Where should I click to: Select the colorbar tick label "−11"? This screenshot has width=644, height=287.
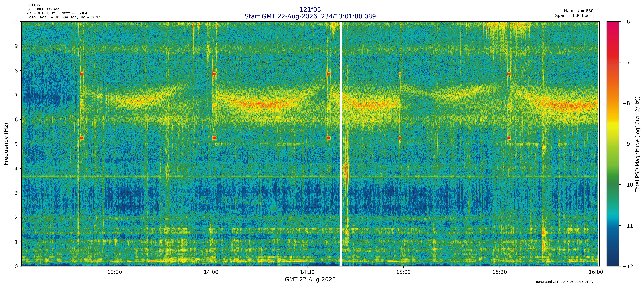(628, 226)
